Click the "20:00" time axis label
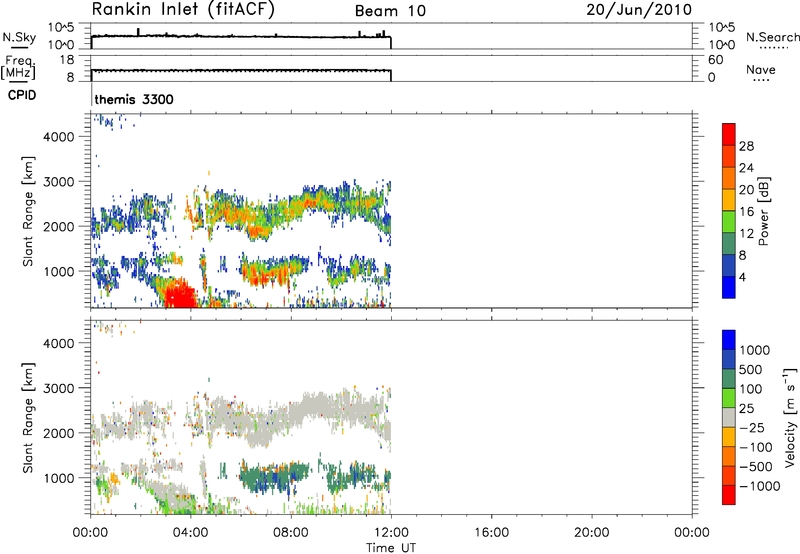This screenshot has width=800, height=554. pos(591,533)
